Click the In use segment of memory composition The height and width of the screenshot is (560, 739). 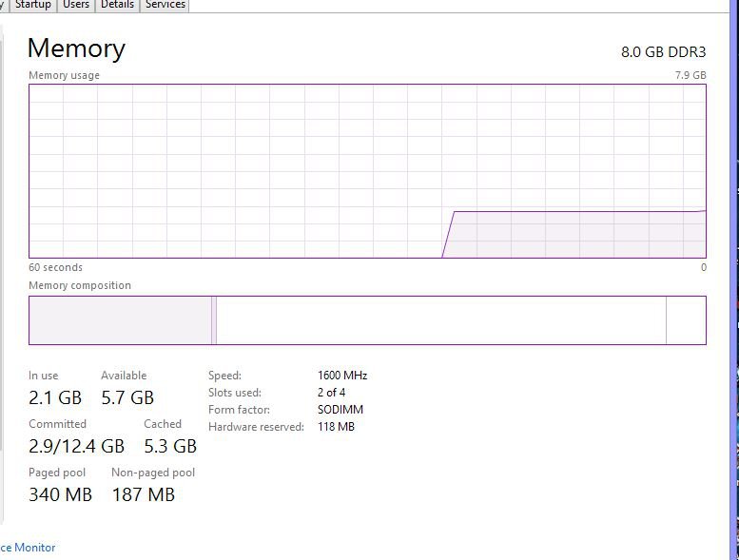tap(120, 320)
